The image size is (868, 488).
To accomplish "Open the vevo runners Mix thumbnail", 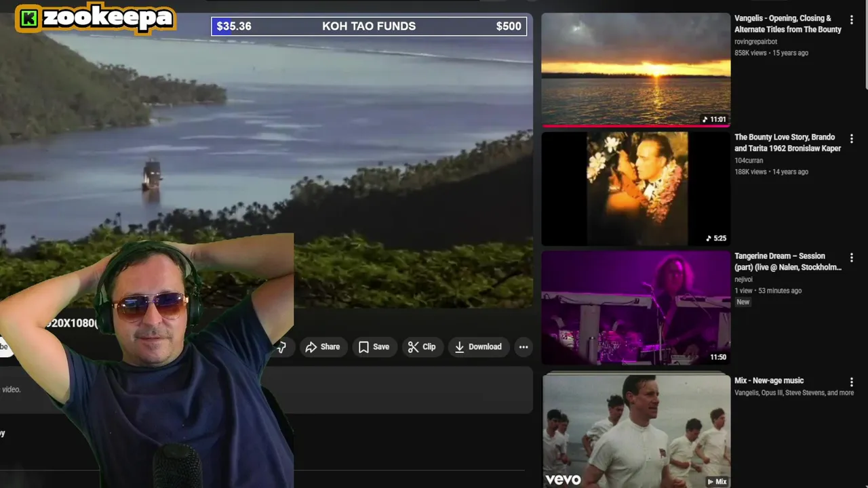I will [636, 431].
